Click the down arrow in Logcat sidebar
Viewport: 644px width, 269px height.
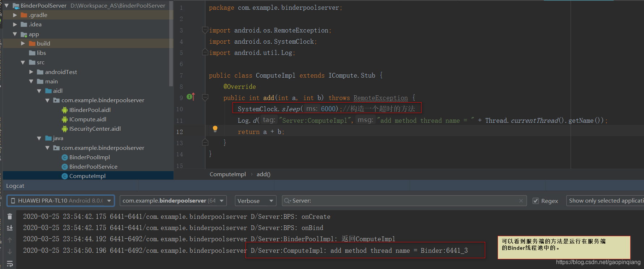[10, 252]
